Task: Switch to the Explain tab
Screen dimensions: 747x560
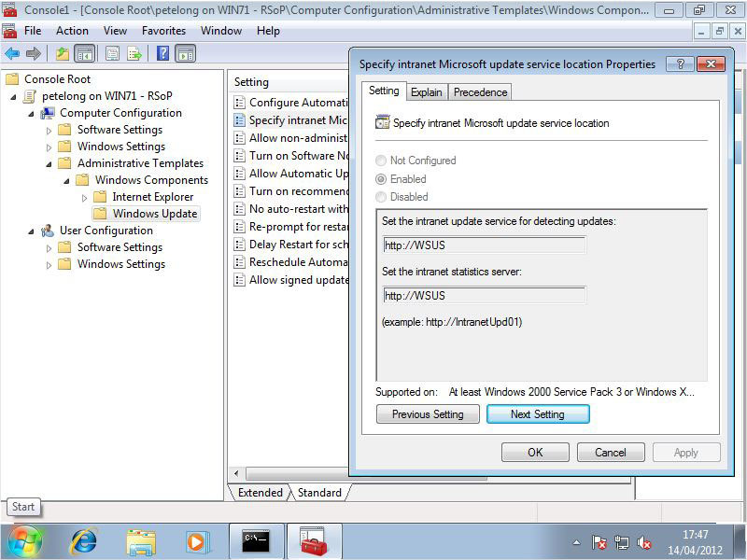Action: (x=427, y=92)
